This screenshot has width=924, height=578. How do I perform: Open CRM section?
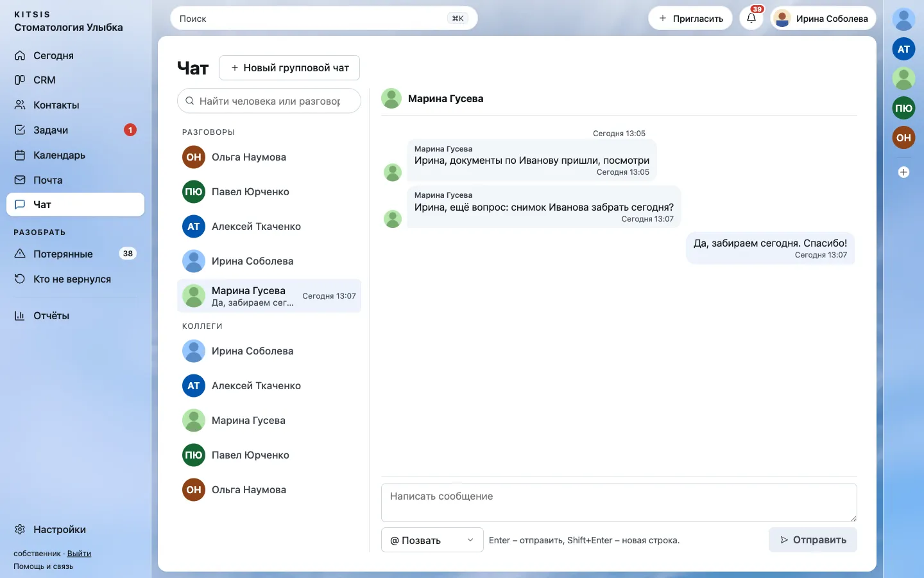point(75,80)
